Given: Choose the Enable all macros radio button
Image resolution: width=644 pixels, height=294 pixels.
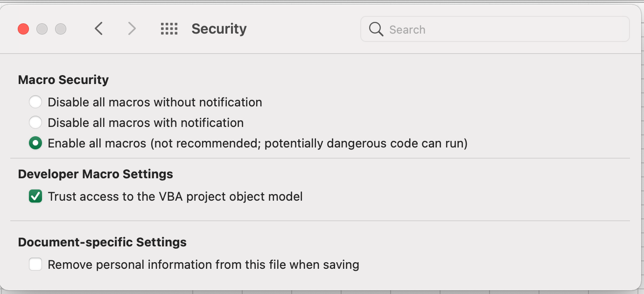Looking at the screenshot, I should click(x=35, y=143).
